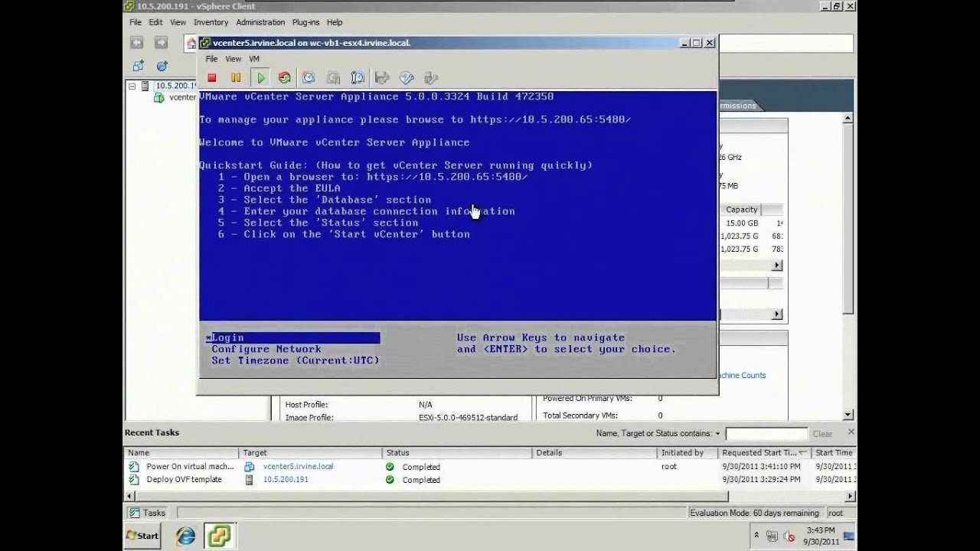Click the Status column header
This screenshot has height=551, width=980.
(x=458, y=453)
